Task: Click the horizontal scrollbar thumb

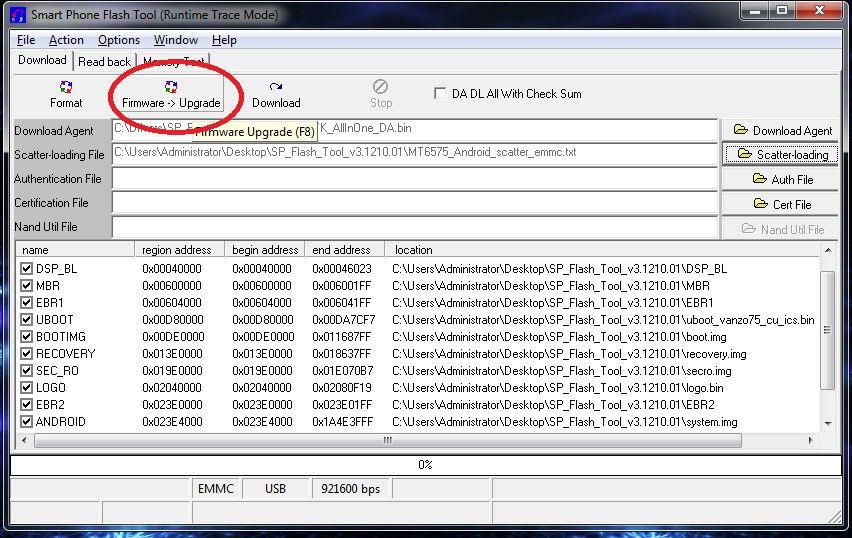Action: click(x=387, y=440)
